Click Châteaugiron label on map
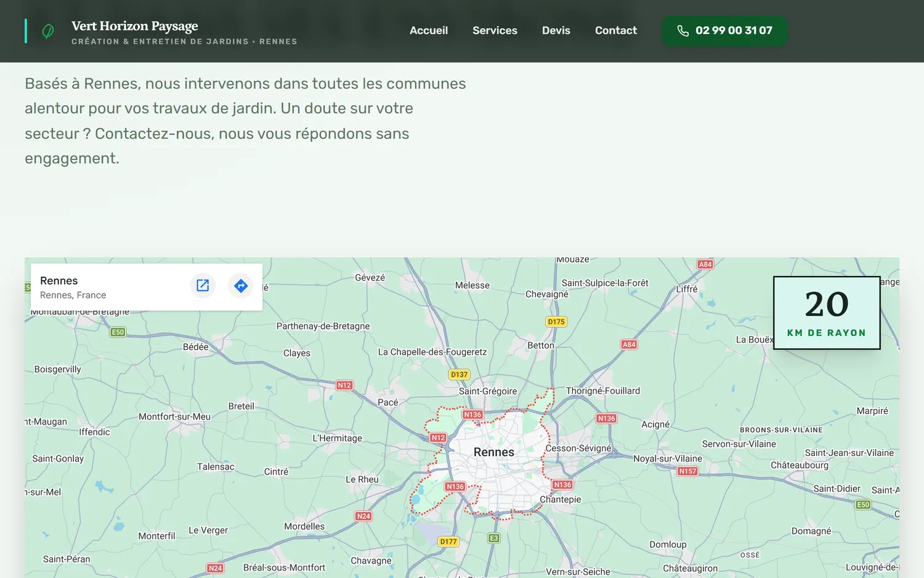Image resolution: width=924 pixels, height=578 pixels. [x=690, y=568]
